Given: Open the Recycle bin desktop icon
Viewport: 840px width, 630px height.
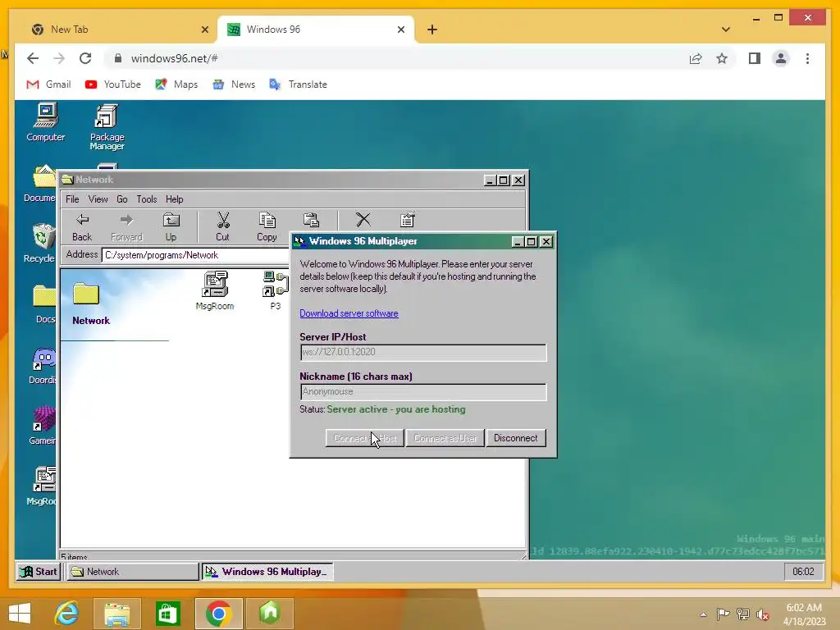Looking at the screenshot, I should click(40, 242).
